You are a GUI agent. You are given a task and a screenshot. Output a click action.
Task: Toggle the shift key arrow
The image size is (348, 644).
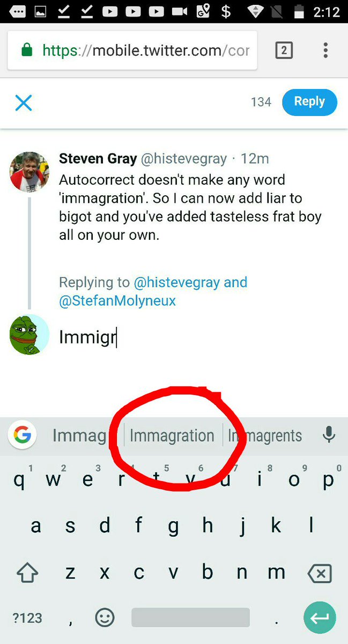coord(27,573)
